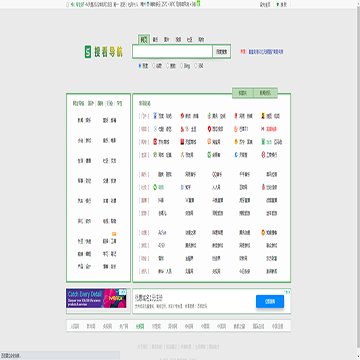Open the blue Baidu paw icon in first site row
This screenshot has width=360, height=360.
point(155,116)
